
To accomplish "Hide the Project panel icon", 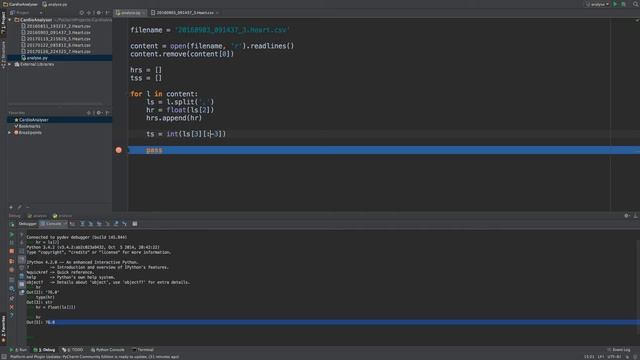I will point(107,13).
